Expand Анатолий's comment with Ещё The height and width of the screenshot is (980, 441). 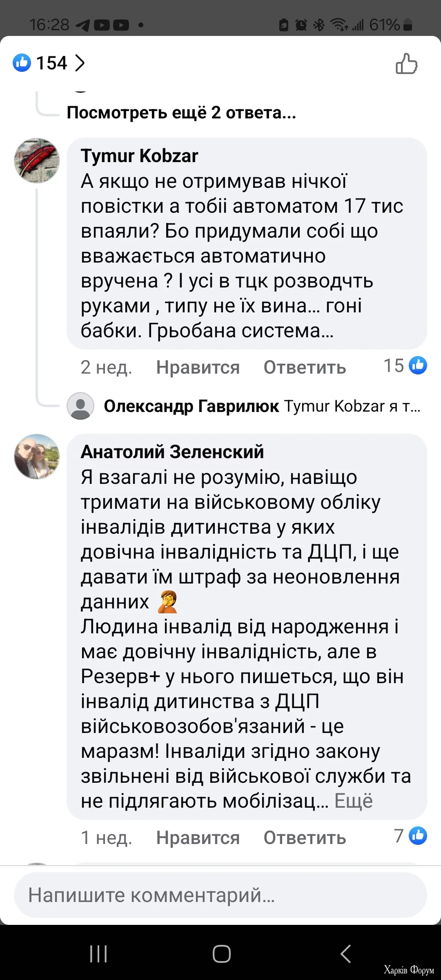tap(354, 800)
